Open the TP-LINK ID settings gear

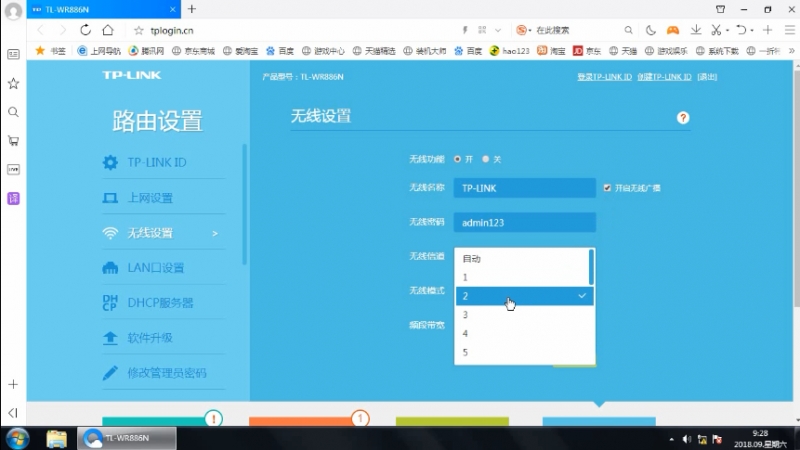click(110, 162)
